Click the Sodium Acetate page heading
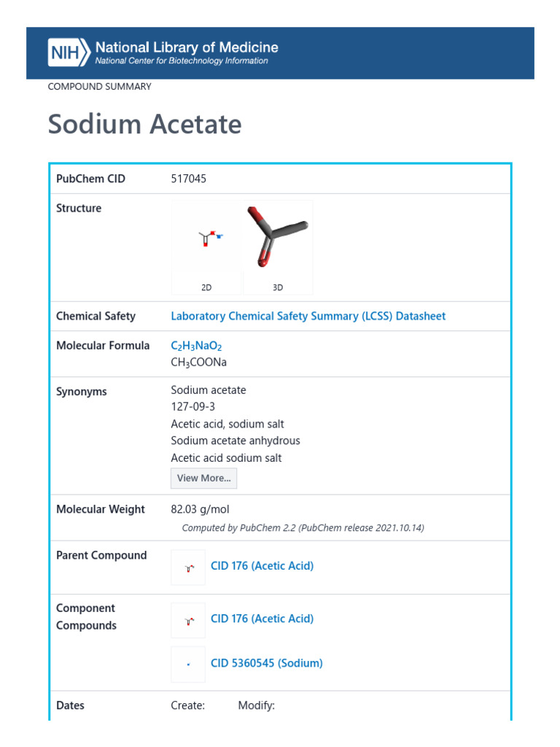Screen dimensions: 560x747 coord(144,124)
